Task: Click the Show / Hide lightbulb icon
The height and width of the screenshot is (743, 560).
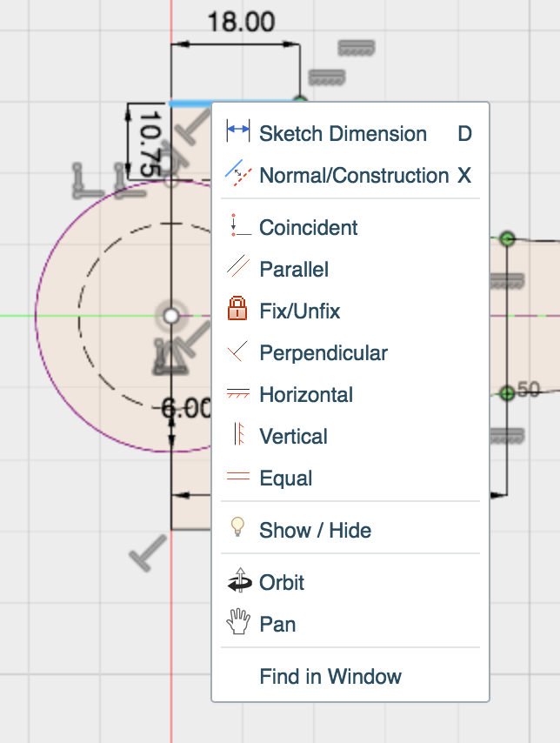Action: coord(237,529)
